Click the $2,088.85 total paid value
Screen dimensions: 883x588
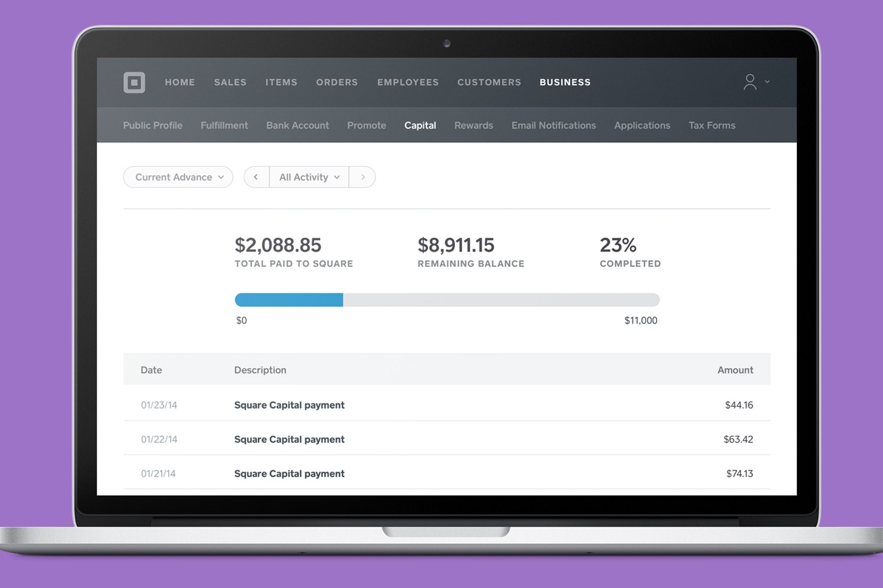(x=278, y=245)
